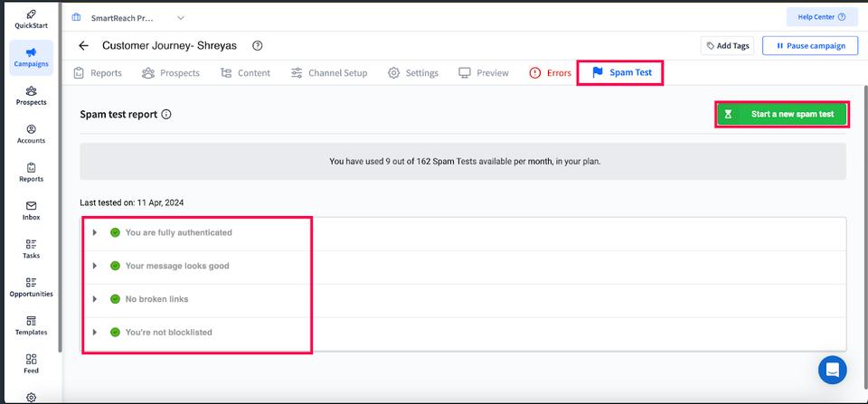Open the Errors tab
Image resolution: width=868 pixels, height=404 pixels.
(550, 73)
